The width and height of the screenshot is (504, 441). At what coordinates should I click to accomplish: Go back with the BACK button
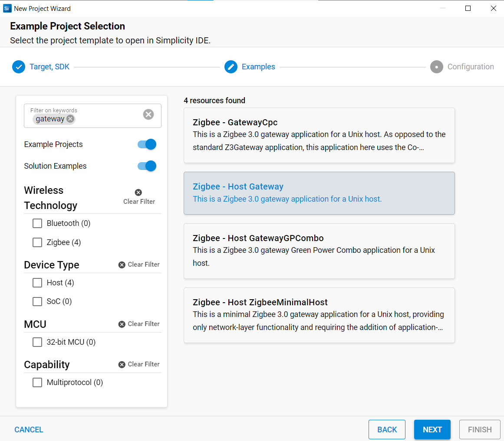(x=387, y=430)
